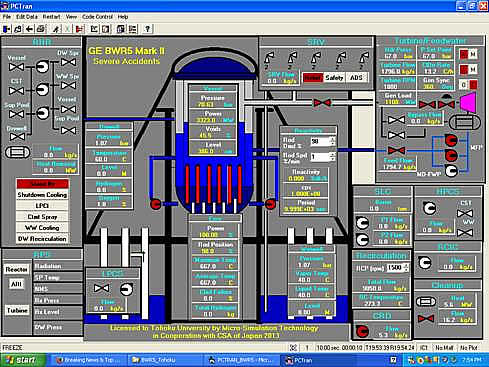The image size is (489, 367).
Task: Select the Shutdown Cooling mode
Action: pyautogui.click(x=43, y=195)
